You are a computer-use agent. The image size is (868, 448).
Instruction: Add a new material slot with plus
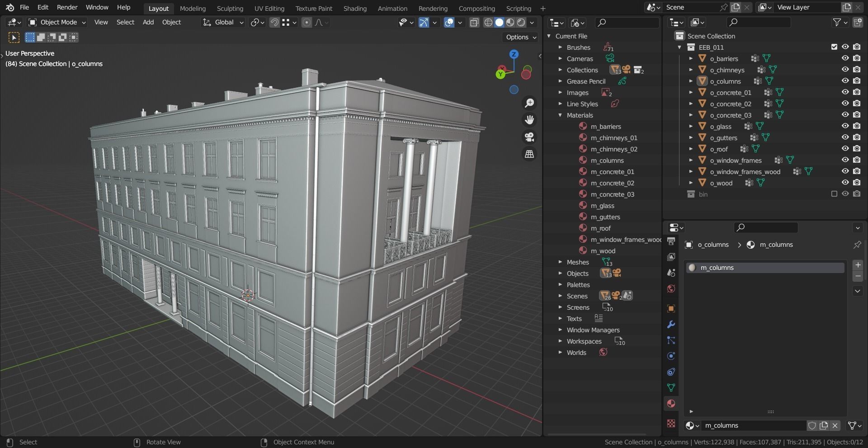click(858, 265)
